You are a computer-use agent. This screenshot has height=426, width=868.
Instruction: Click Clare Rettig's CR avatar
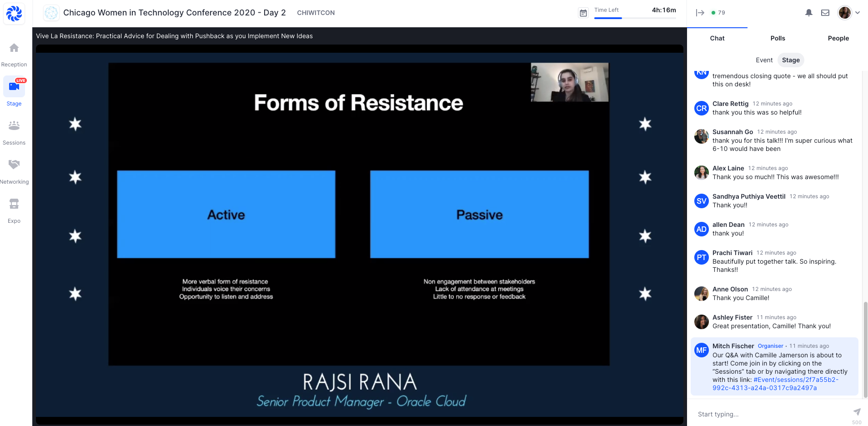[x=702, y=108]
